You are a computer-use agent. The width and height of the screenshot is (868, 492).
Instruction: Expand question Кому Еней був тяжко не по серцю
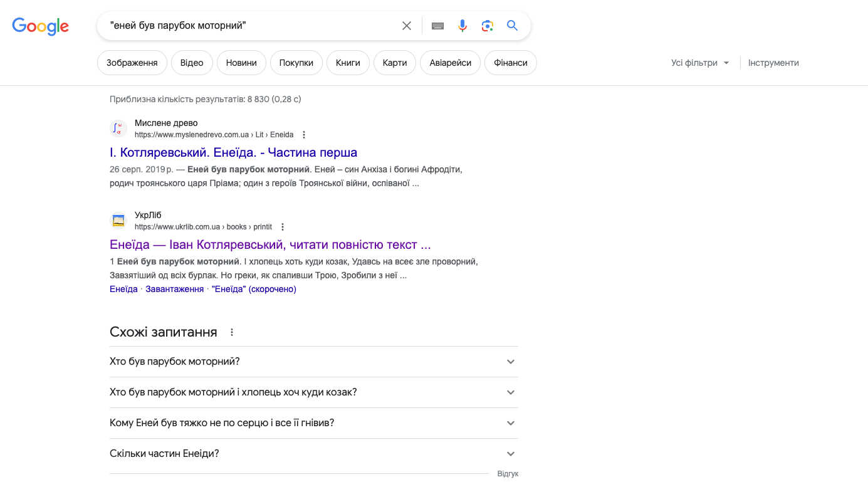click(x=314, y=423)
